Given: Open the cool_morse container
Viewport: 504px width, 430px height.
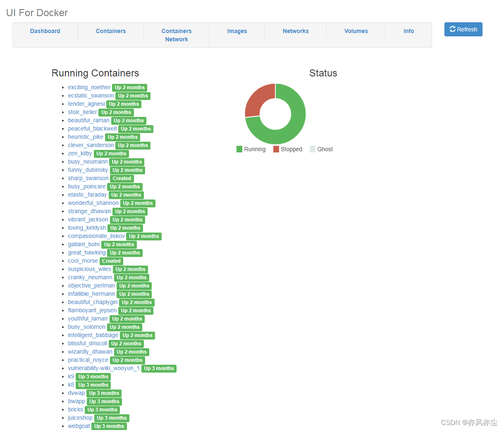Looking at the screenshot, I should click(x=83, y=261).
